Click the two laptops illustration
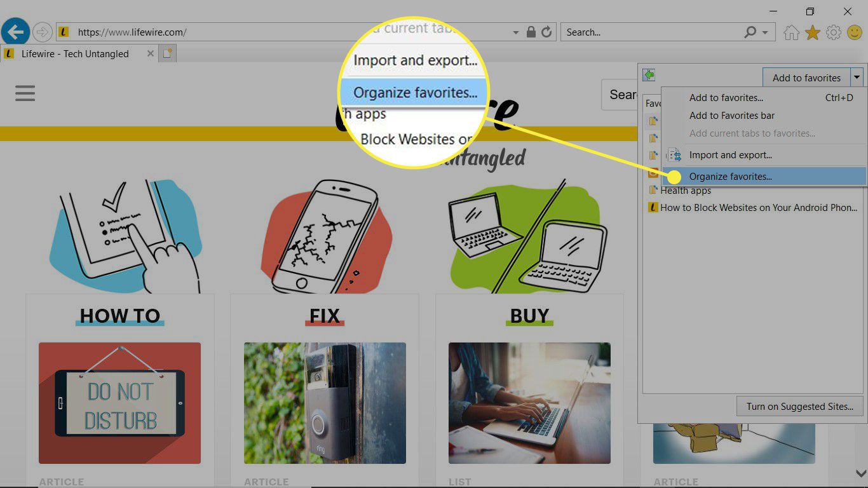 (527, 236)
